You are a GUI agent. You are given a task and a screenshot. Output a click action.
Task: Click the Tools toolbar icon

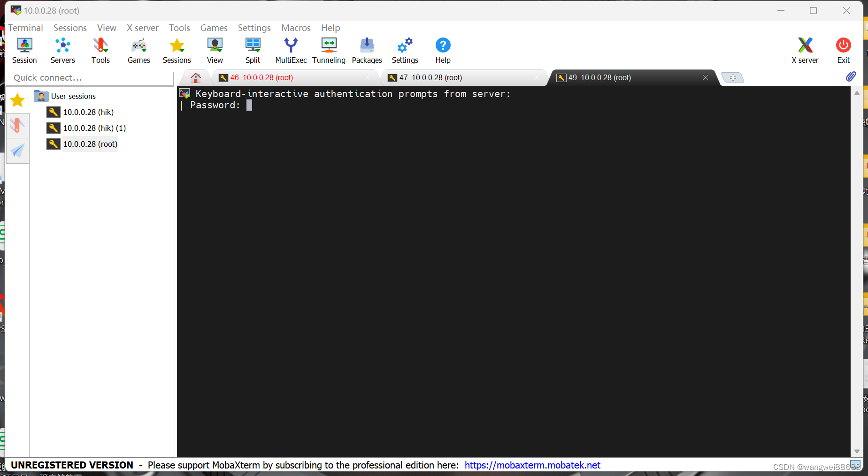(x=100, y=51)
